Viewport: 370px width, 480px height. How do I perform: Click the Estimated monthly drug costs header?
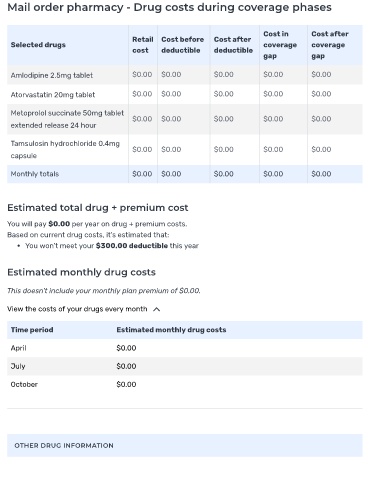(171, 330)
